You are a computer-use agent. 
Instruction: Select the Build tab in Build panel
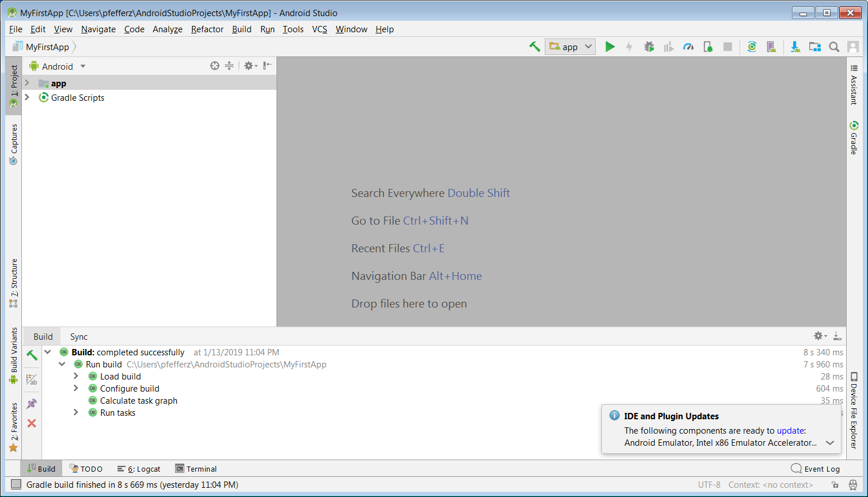tap(43, 336)
